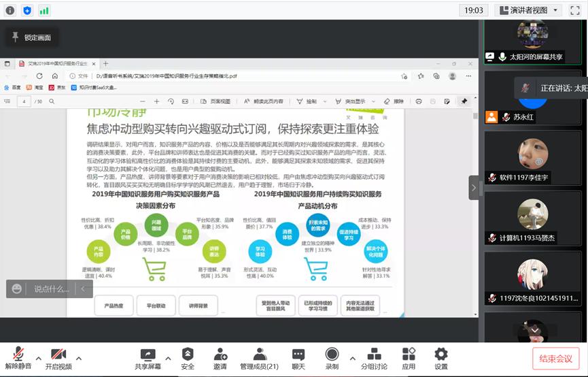Open Breakout rooms (分组讨论)

click(373, 359)
